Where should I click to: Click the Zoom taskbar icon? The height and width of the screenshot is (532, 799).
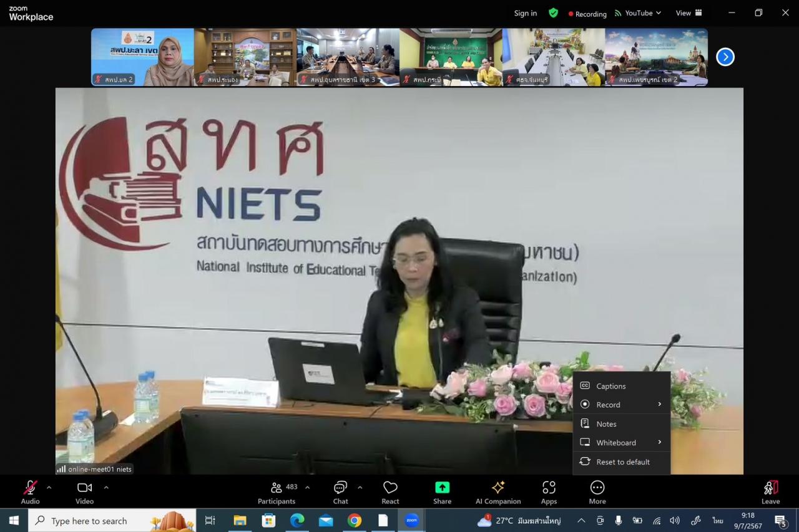[x=411, y=520]
